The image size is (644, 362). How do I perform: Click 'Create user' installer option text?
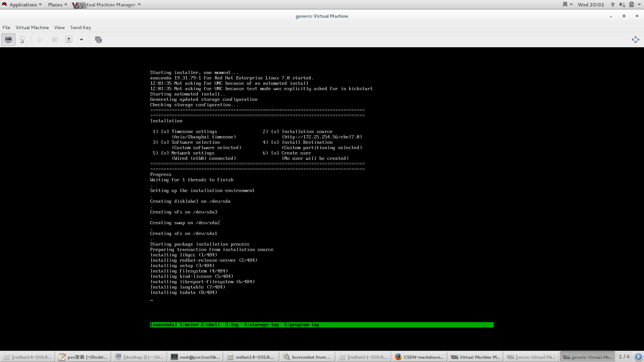pos(296,153)
